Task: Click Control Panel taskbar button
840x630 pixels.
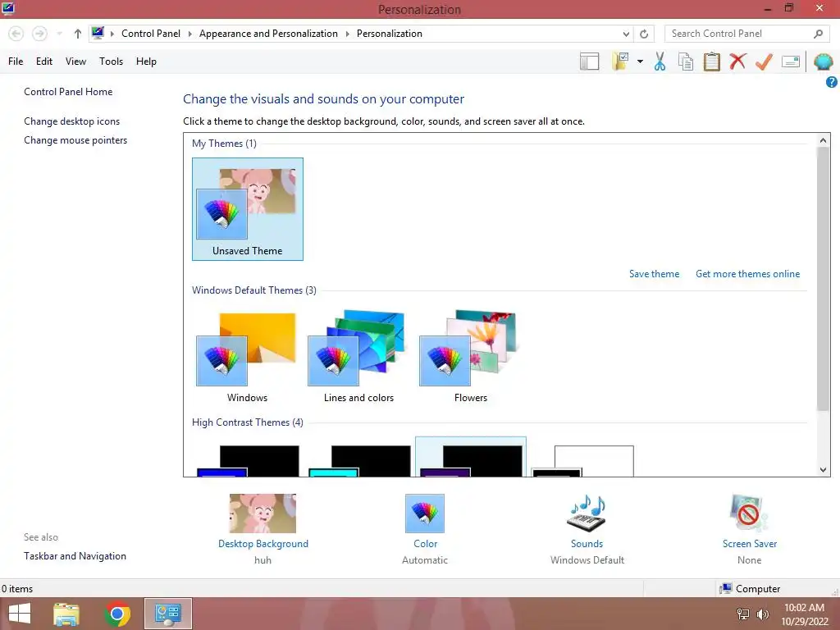Action: pyautogui.click(x=167, y=614)
